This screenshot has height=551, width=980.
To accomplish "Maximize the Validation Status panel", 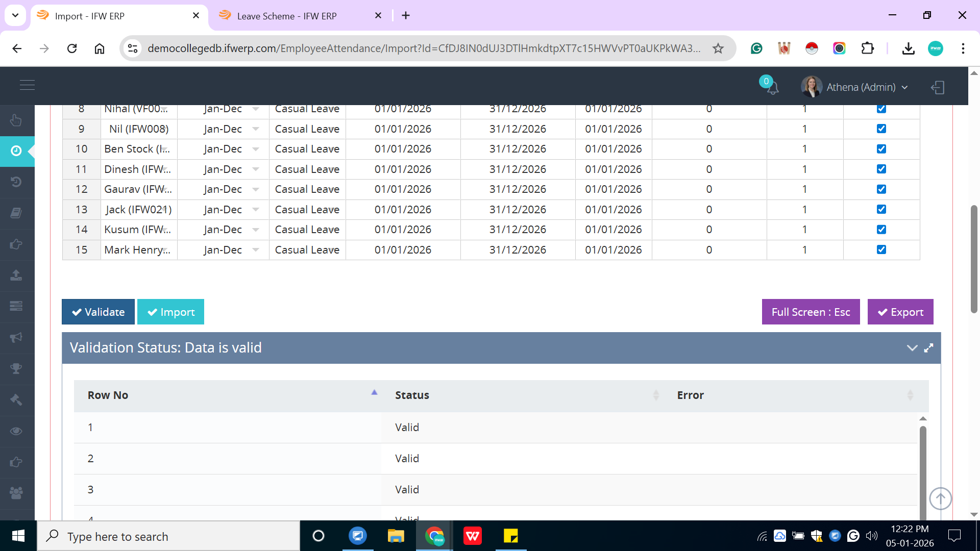I will click(x=929, y=347).
